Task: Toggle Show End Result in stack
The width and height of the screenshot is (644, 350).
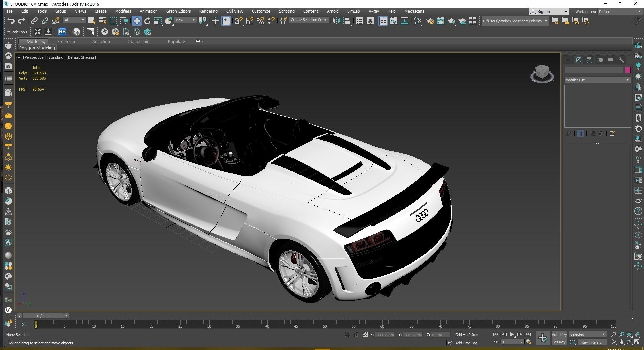Action: pyautogui.click(x=580, y=133)
